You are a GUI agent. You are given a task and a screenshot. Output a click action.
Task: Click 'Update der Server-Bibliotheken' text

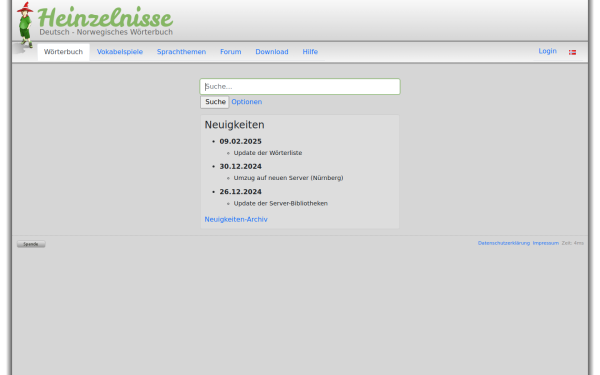click(x=280, y=203)
